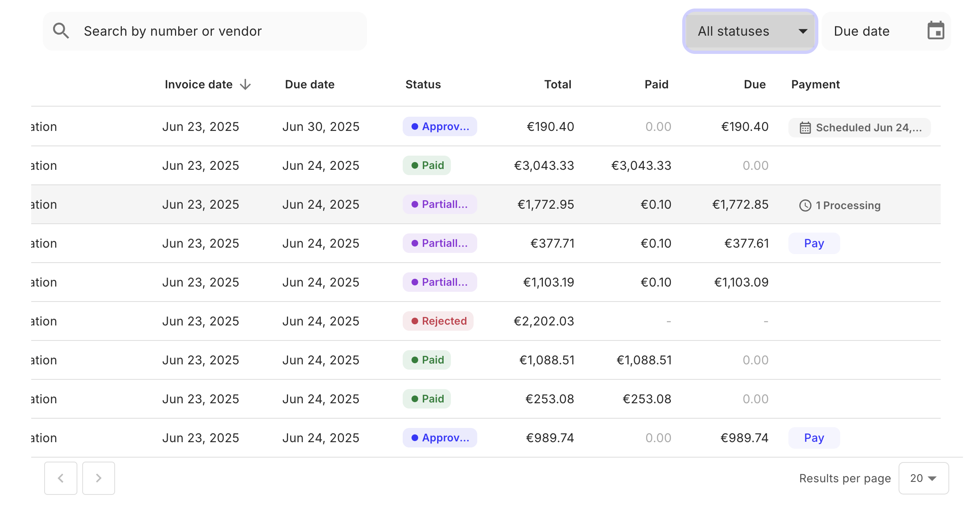Viewport: 980px width, 505px height.
Task: Focus the search by number or vendor field
Action: (x=219, y=31)
